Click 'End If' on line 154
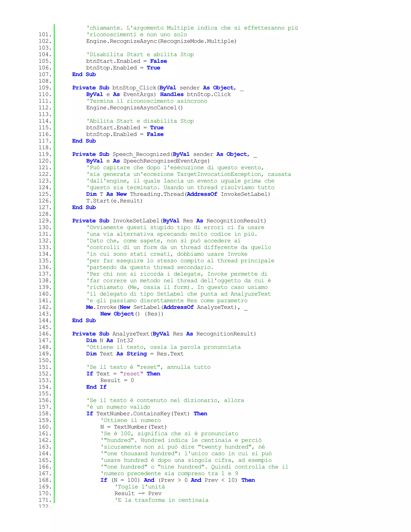The height and width of the screenshot is (532, 411). [x=96, y=387]
